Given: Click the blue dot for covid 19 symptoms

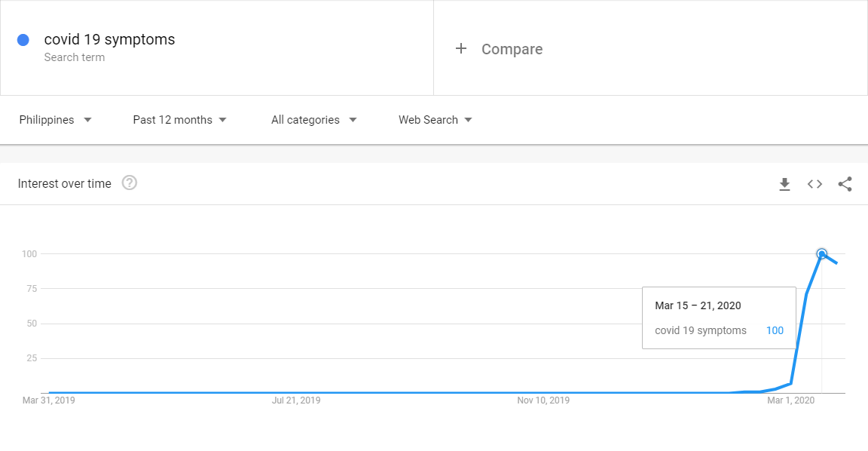Looking at the screenshot, I should point(23,40).
